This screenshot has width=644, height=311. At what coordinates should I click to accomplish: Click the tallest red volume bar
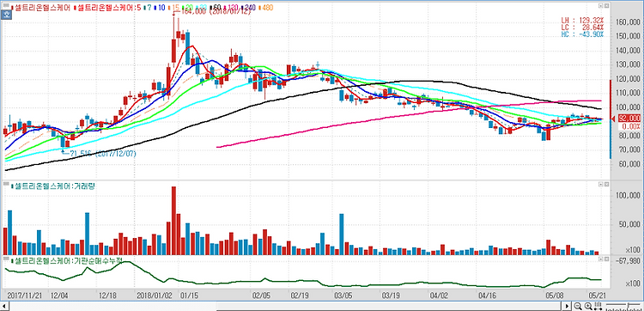tap(173, 221)
